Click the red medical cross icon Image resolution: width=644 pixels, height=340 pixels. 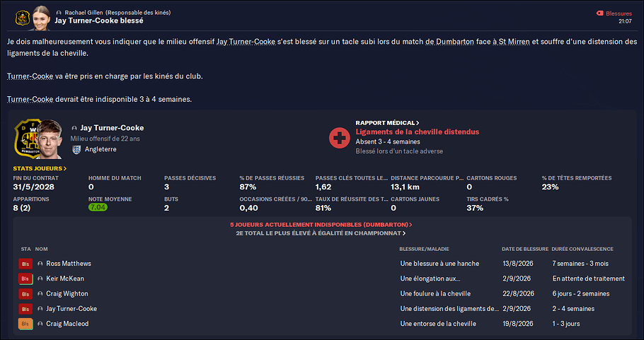pyautogui.click(x=339, y=138)
